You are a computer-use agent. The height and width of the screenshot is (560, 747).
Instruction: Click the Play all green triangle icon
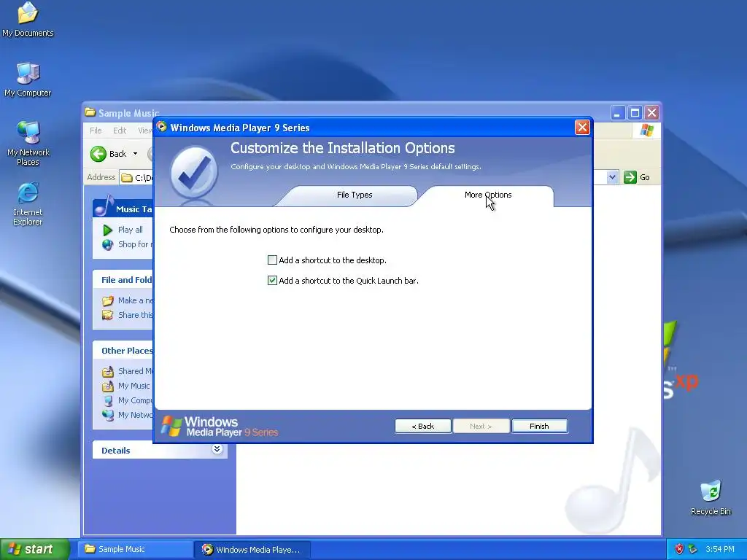pos(108,230)
